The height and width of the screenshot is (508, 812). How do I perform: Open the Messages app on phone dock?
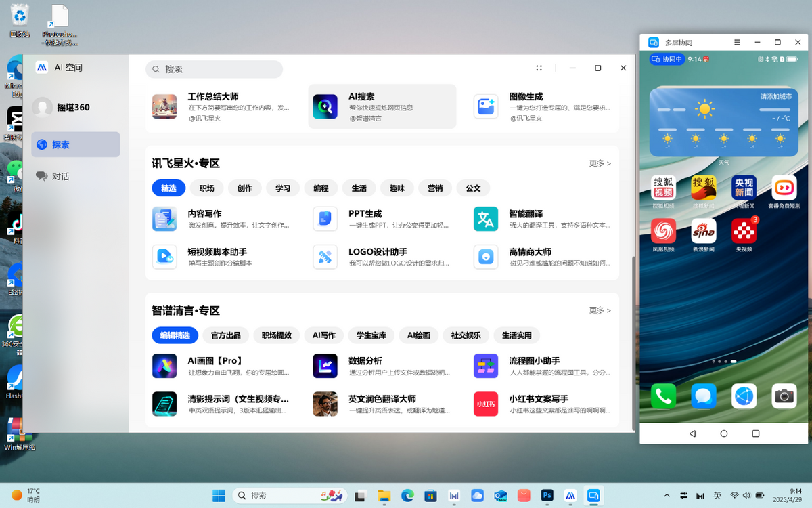[x=704, y=396]
